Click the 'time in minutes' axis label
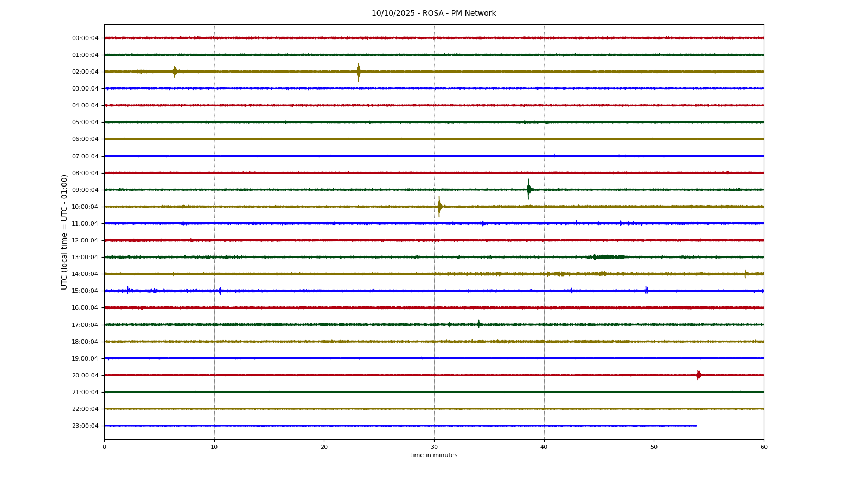This screenshot has width=868, height=488. click(433, 455)
